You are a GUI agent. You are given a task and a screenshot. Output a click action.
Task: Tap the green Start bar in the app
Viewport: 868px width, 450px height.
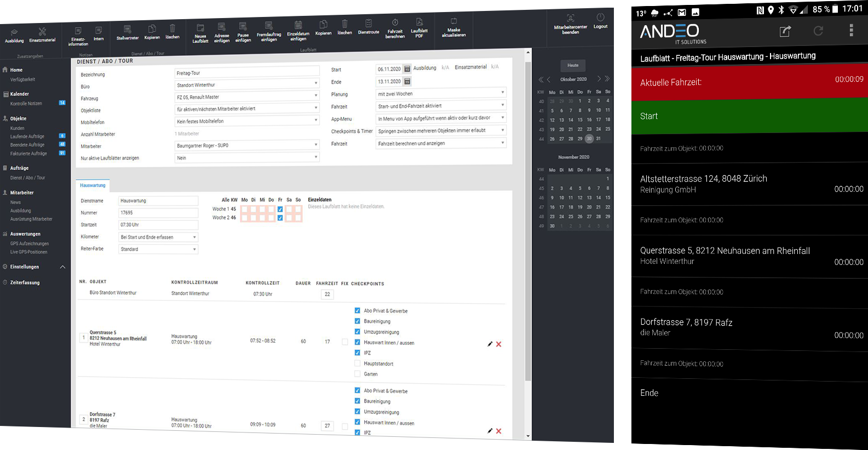click(750, 116)
